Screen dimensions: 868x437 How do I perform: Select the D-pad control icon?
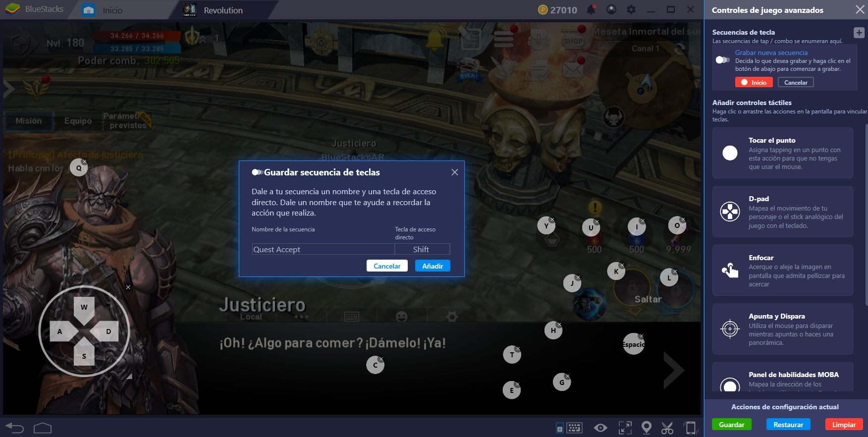coord(730,212)
